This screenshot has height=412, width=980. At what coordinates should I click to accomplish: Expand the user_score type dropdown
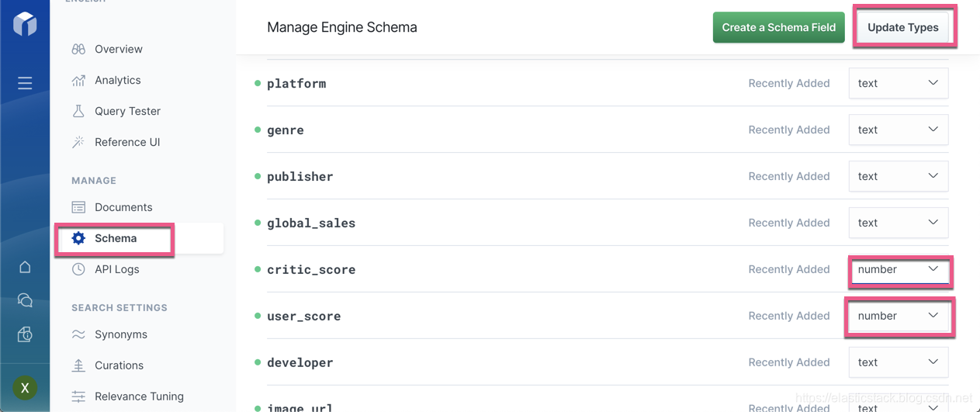pyautogui.click(x=898, y=316)
